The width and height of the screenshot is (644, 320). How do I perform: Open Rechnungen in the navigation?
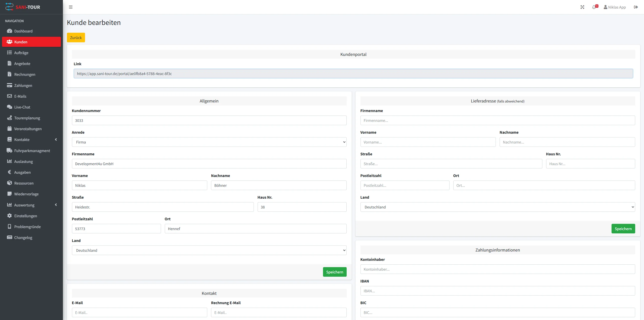(x=25, y=75)
